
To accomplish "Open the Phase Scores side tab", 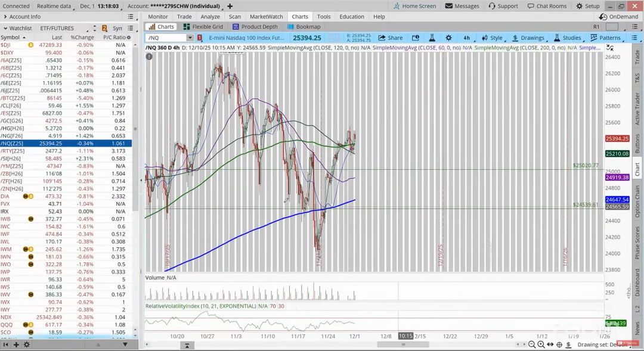I will point(637,243).
